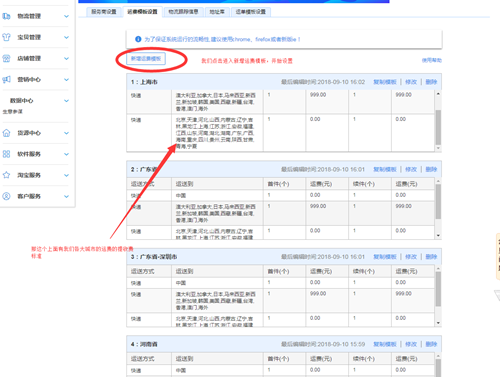Click the timestamp '2018-09-10 16:02'
The width and height of the screenshot is (500, 377).
(341, 82)
